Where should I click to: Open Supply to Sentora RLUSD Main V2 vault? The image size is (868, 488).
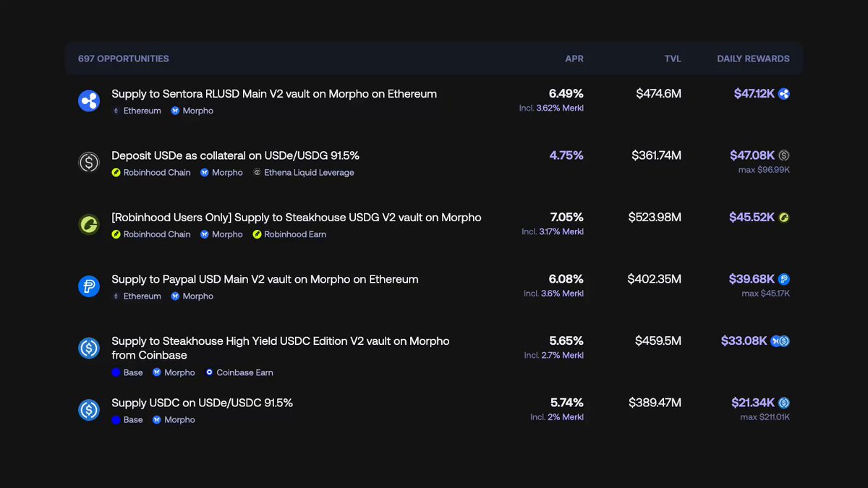tap(274, 94)
